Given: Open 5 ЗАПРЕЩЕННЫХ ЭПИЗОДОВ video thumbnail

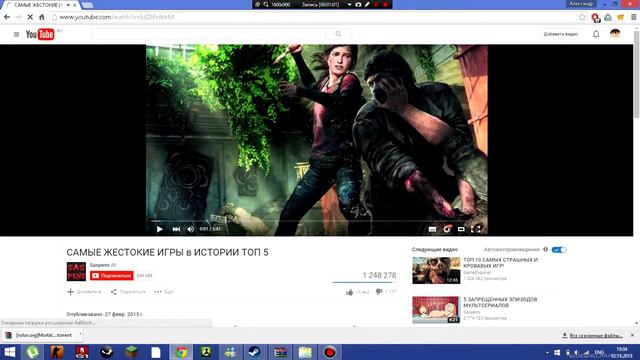Looking at the screenshot, I should [x=436, y=310].
